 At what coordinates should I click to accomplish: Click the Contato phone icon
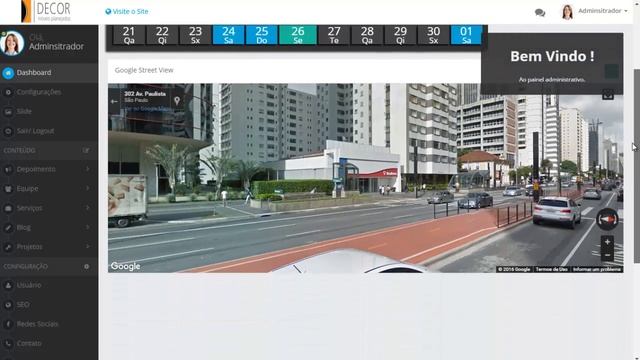click(8, 344)
